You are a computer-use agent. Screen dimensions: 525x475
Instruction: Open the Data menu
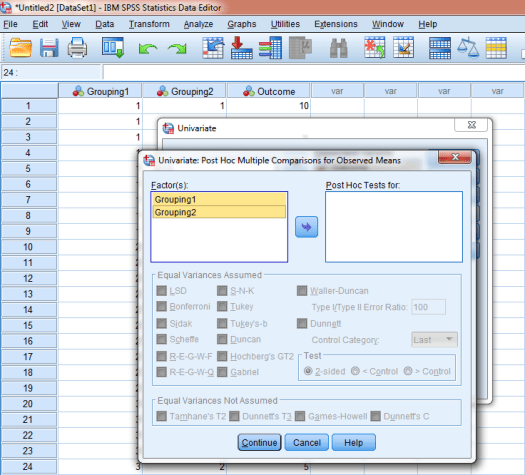104,24
